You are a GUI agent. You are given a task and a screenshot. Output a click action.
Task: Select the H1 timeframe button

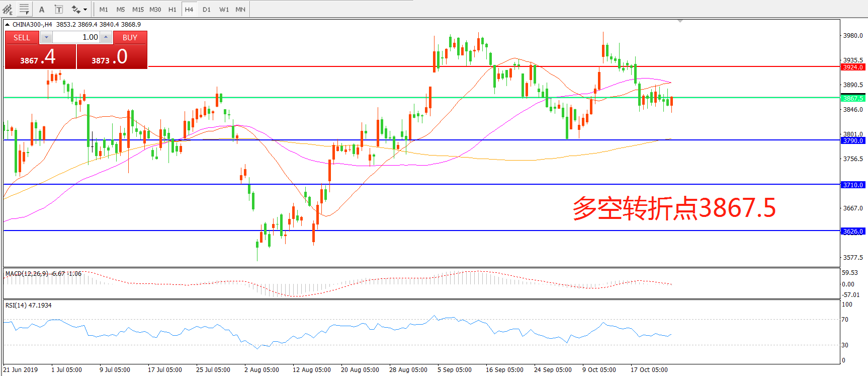pos(172,9)
